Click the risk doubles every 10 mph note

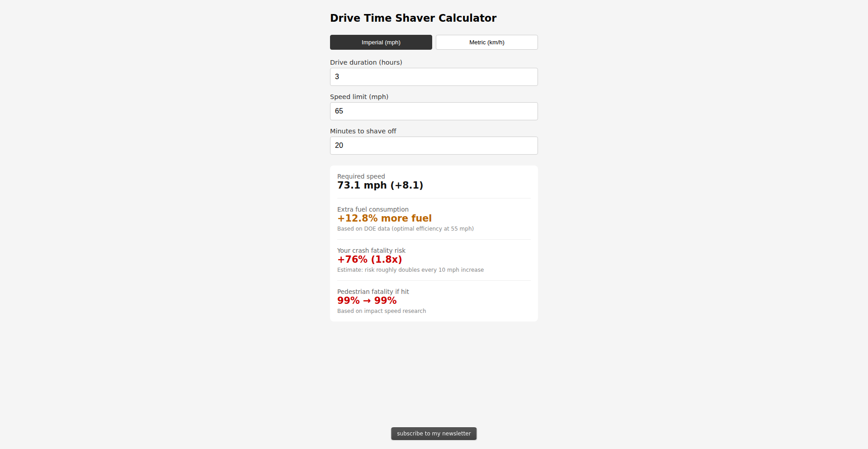pyautogui.click(x=410, y=270)
